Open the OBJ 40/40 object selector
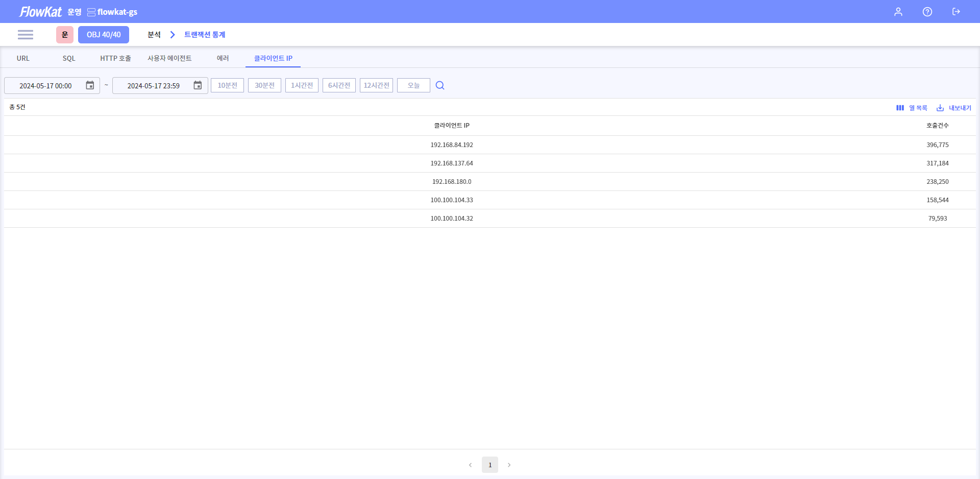Viewport: 980px width, 479px height. point(104,35)
